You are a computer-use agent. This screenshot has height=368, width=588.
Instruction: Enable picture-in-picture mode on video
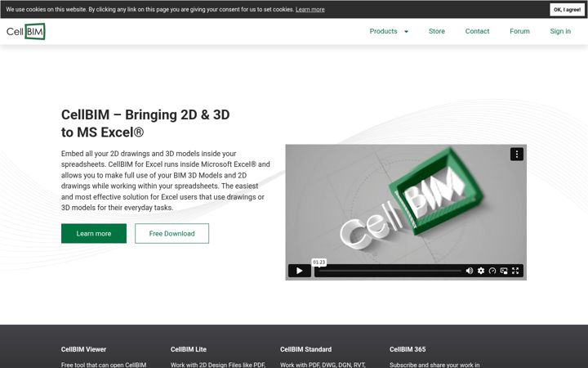[x=504, y=271]
